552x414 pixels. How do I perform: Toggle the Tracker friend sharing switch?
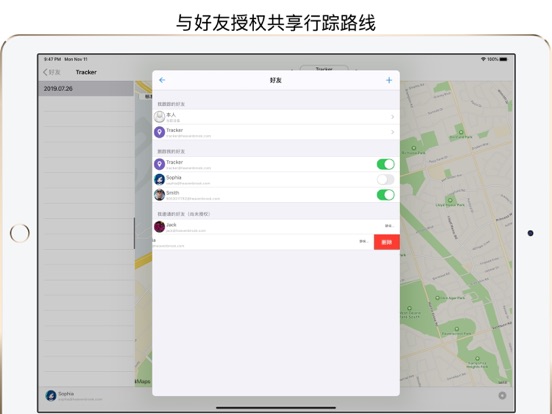[x=385, y=164]
